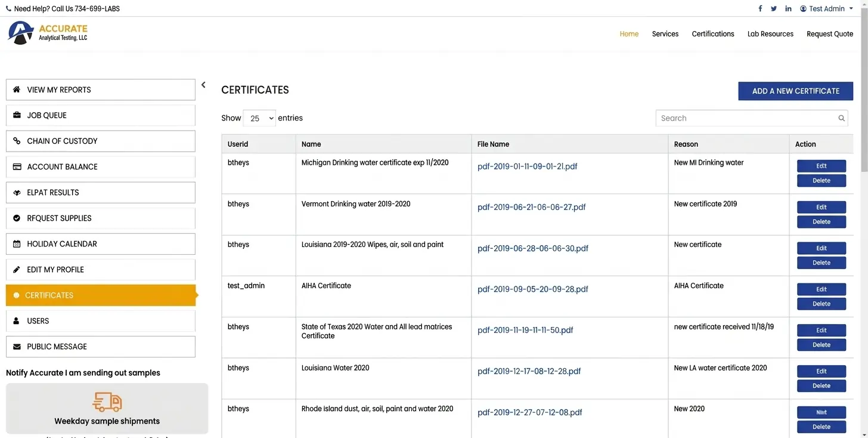Image resolution: width=868 pixels, height=438 pixels.
Task: Open View My Reports in sidebar
Action: (101, 90)
